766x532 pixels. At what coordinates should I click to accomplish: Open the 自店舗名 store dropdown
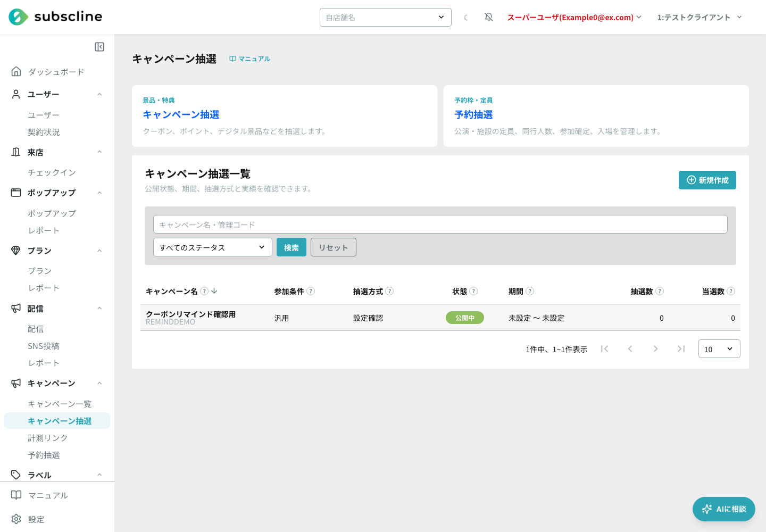click(386, 17)
